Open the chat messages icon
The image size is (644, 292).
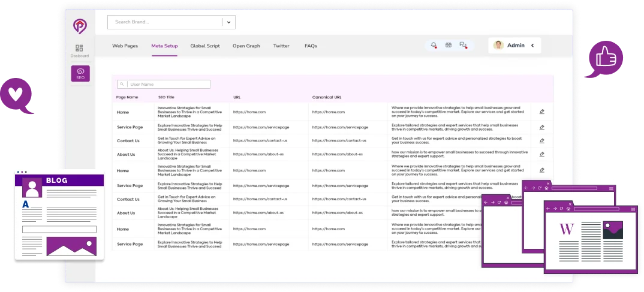462,46
